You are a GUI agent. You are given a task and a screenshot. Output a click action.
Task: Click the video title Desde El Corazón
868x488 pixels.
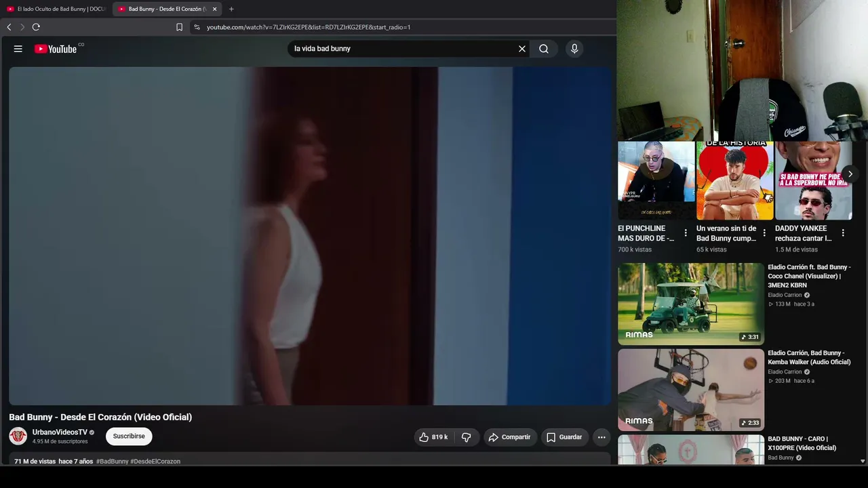100,417
